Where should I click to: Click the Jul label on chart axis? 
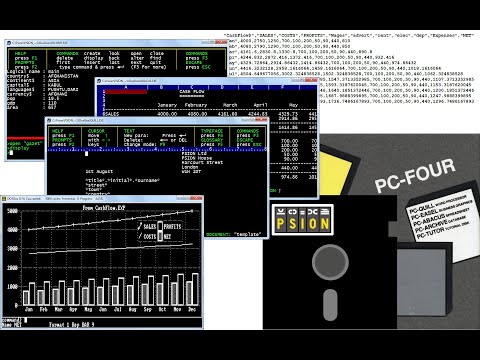point(118,310)
